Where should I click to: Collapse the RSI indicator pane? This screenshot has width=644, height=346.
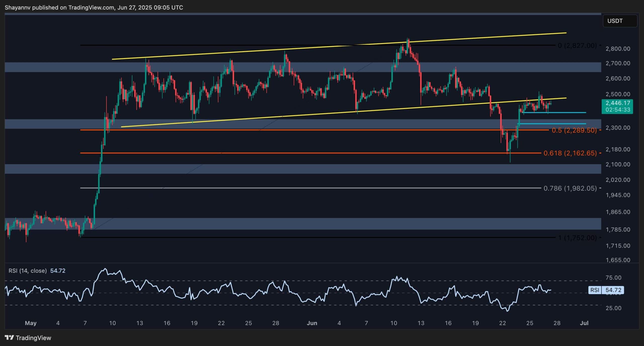(x=37, y=270)
